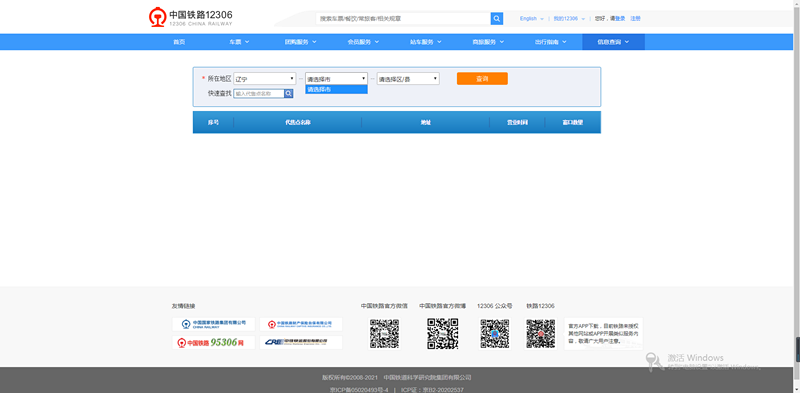Focus the top site search input field
Screen dimensions: 800x393
[x=403, y=18]
